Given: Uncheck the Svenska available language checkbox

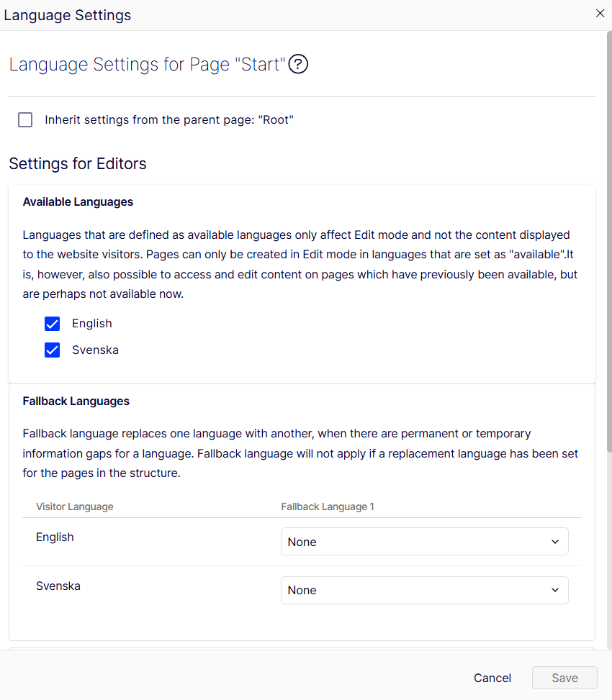Looking at the screenshot, I should pos(53,350).
